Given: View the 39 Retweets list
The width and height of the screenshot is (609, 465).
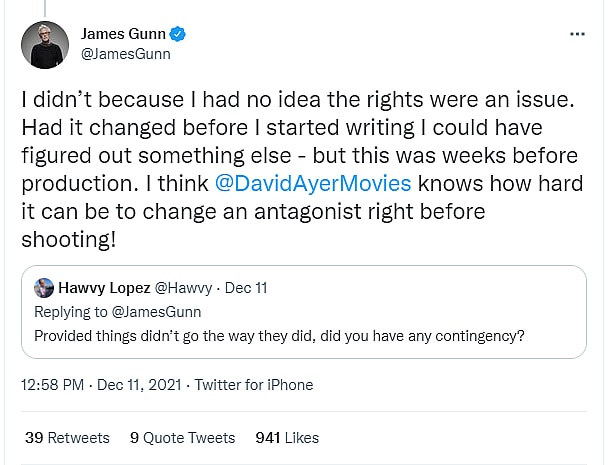Looking at the screenshot, I should pyautogui.click(x=66, y=437).
